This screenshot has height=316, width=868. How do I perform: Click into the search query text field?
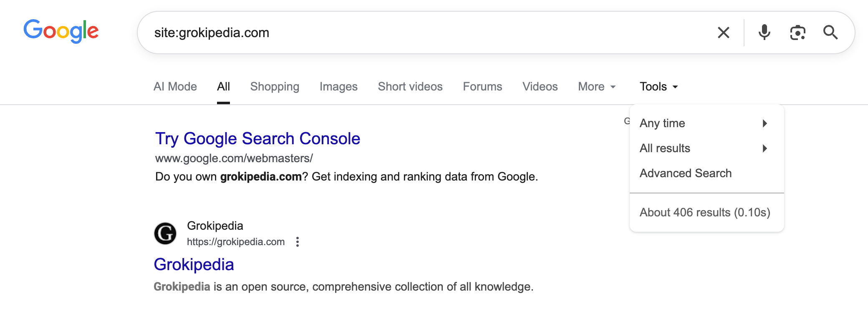point(417,33)
